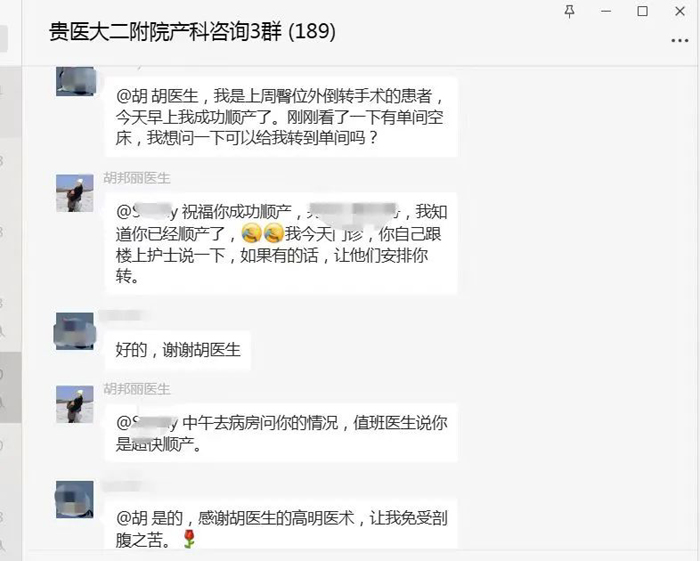Image resolution: width=700 pixels, height=561 pixels.
Task: Pin the chat window on top
Action: (x=569, y=11)
